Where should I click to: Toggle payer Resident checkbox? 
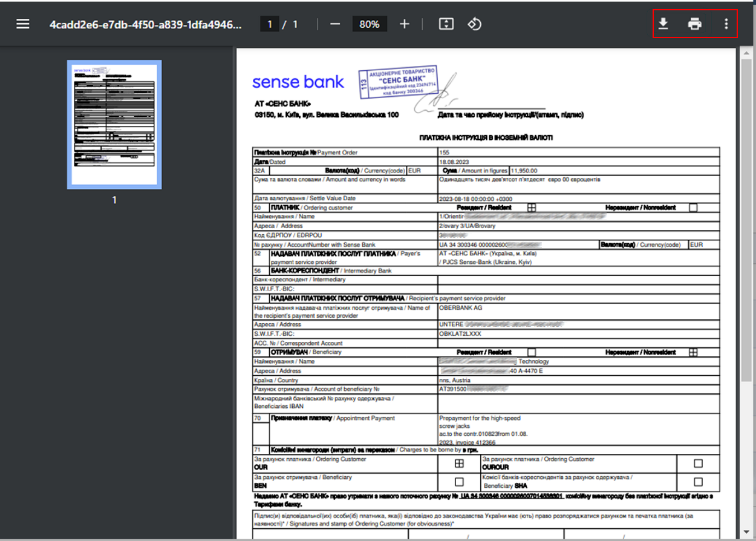[x=532, y=207]
